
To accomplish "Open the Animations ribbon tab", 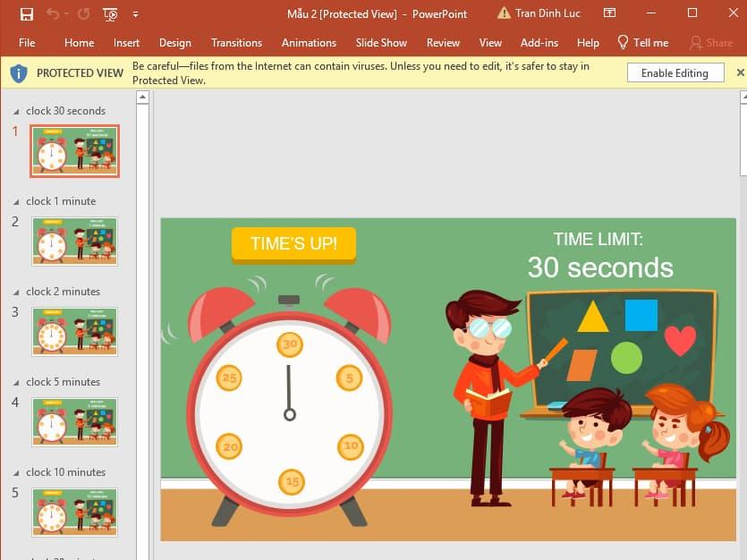I will click(309, 42).
